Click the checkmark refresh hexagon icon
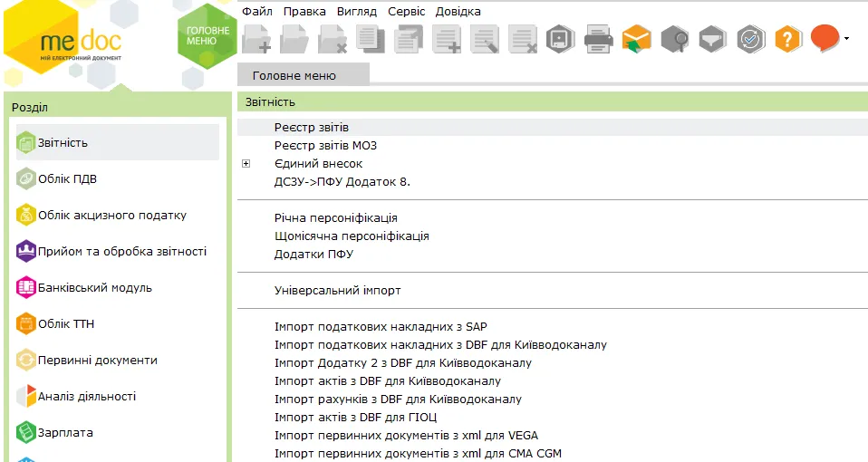The image size is (868, 462). pos(750,39)
